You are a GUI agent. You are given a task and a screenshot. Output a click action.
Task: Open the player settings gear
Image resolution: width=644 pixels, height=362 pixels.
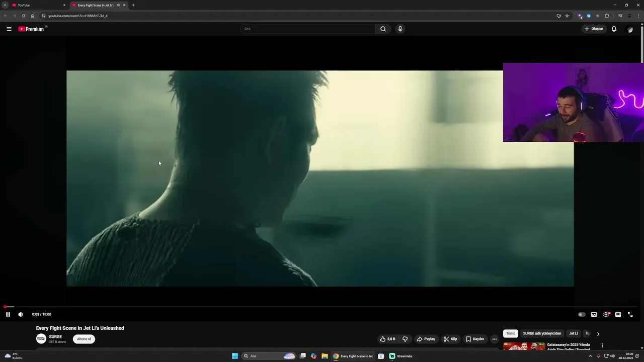pos(606,314)
